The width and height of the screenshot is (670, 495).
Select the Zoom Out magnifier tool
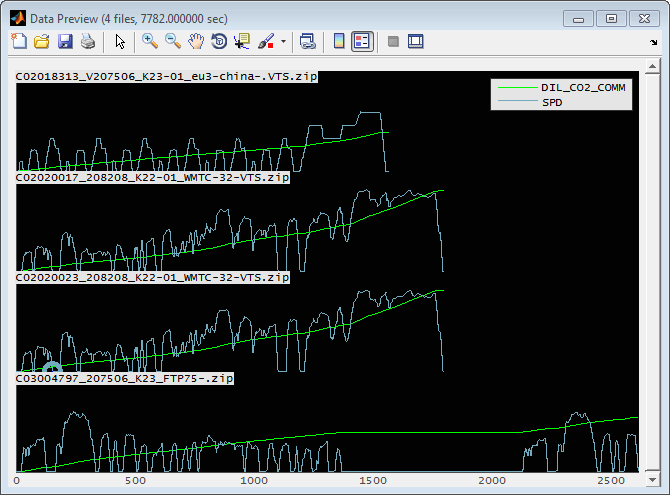pos(173,41)
